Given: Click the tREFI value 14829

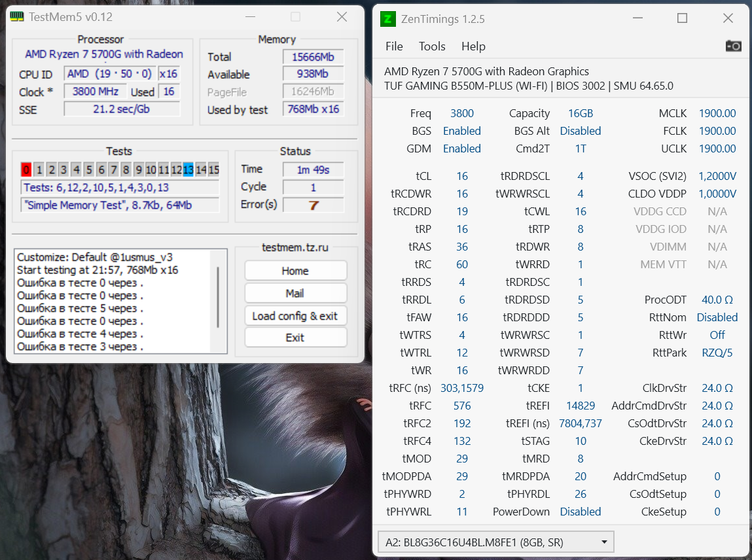Looking at the screenshot, I should pos(581,406).
